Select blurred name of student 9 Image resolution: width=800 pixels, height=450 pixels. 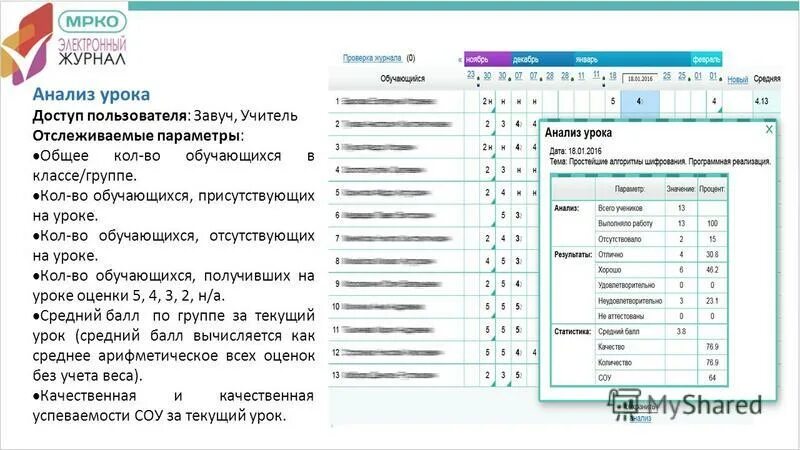pos(391,284)
